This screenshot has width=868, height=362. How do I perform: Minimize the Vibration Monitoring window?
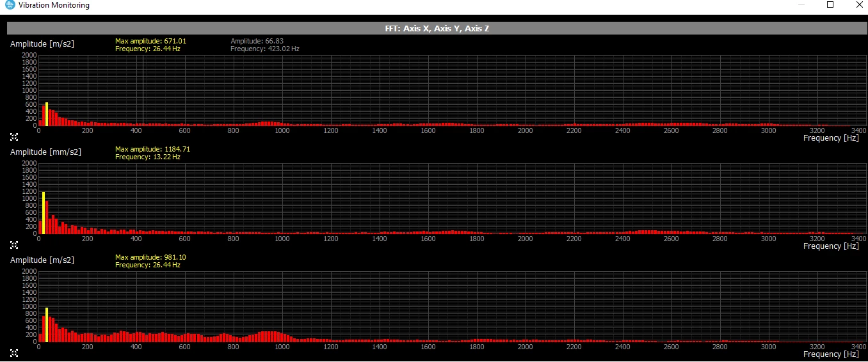tap(801, 4)
